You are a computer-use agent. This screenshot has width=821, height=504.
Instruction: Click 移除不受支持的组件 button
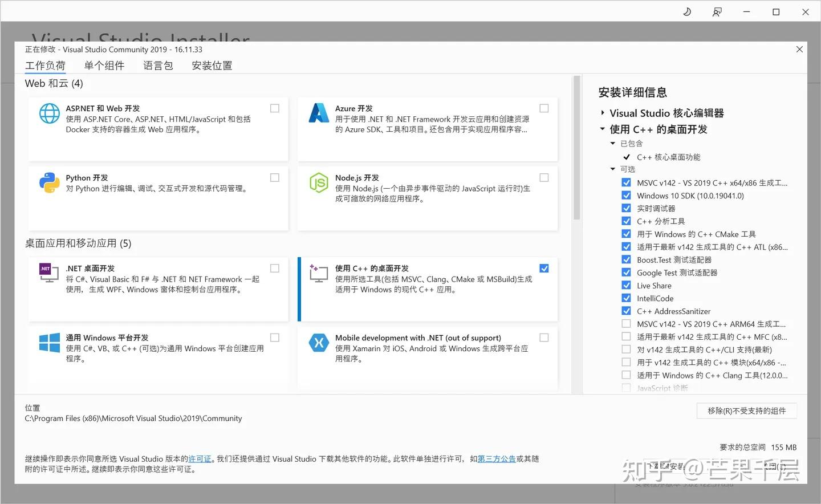coord(747,410)
